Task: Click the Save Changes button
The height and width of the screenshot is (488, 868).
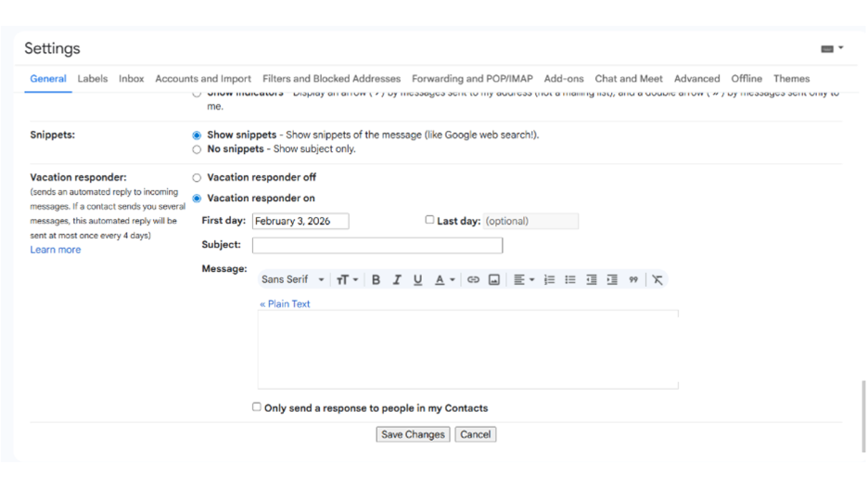Action: coord(413,435)
